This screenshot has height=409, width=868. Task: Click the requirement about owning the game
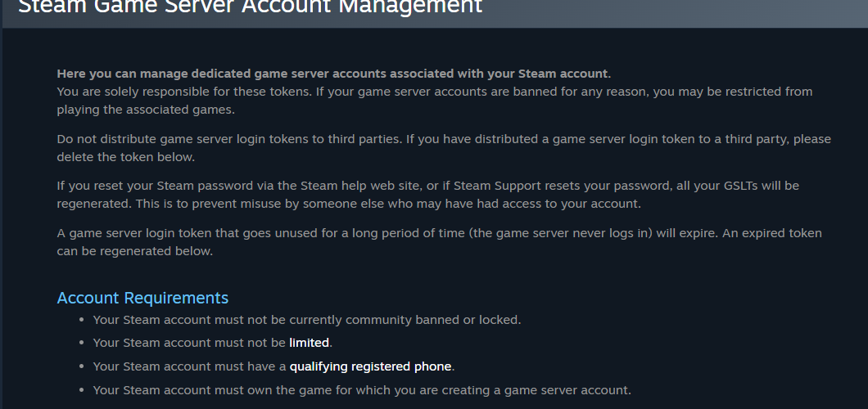coord(362,390)
